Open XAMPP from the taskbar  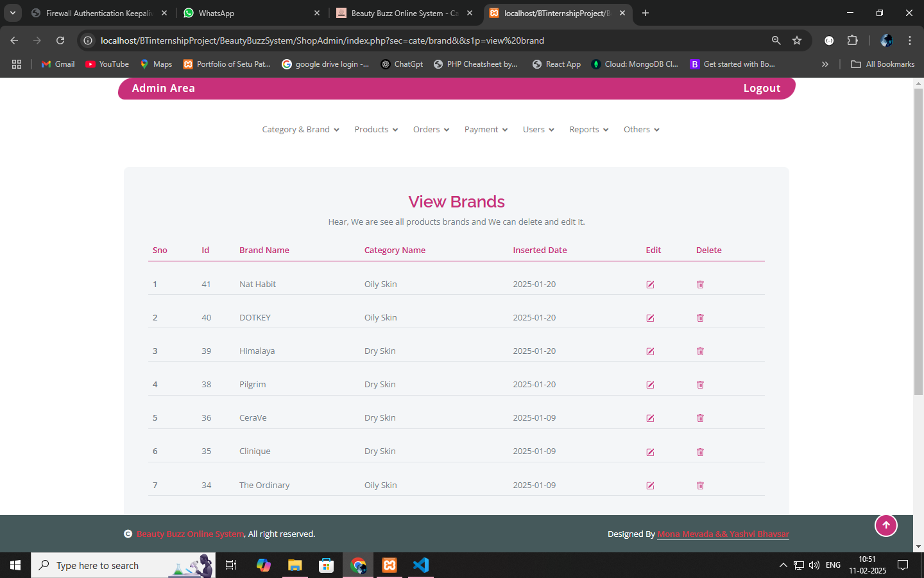tap(389, 565)
